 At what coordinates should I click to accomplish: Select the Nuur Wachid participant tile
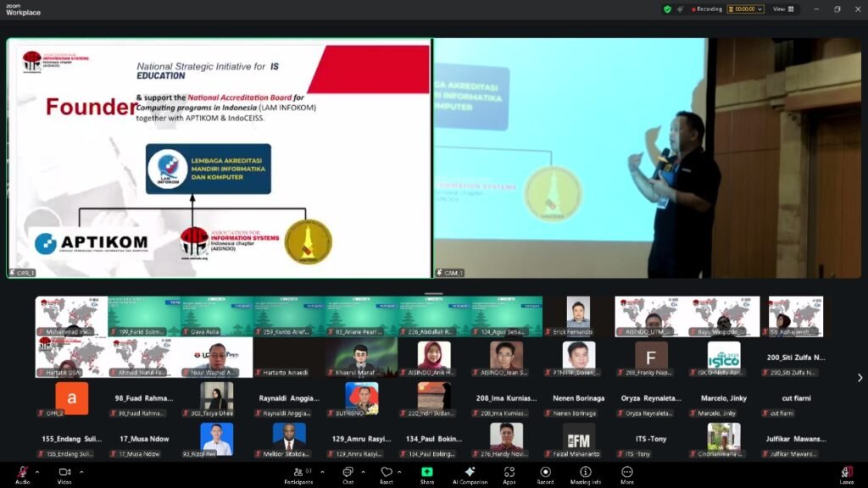(216, 358)
